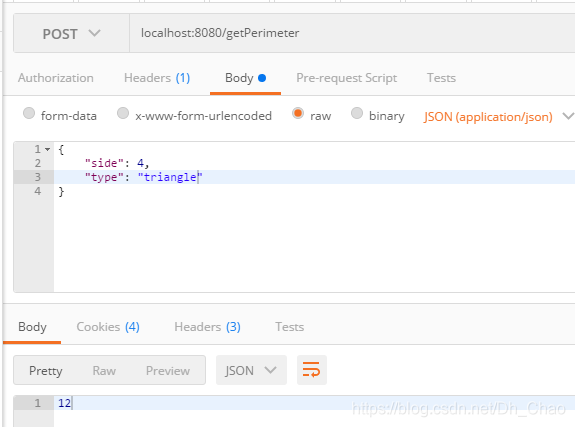This screenshot has width=575, height=427.
Task: Click the response value 12
Action: (x=65, y=403)
